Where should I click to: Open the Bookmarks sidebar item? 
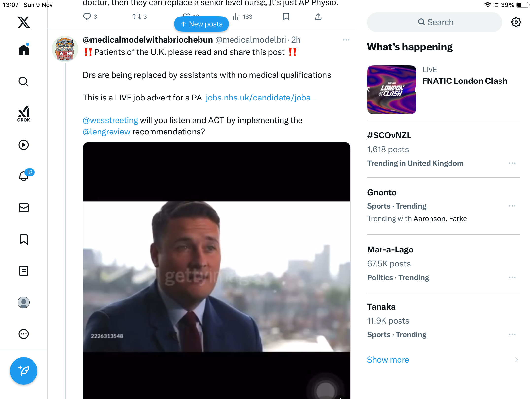click(x=24, y=239)
